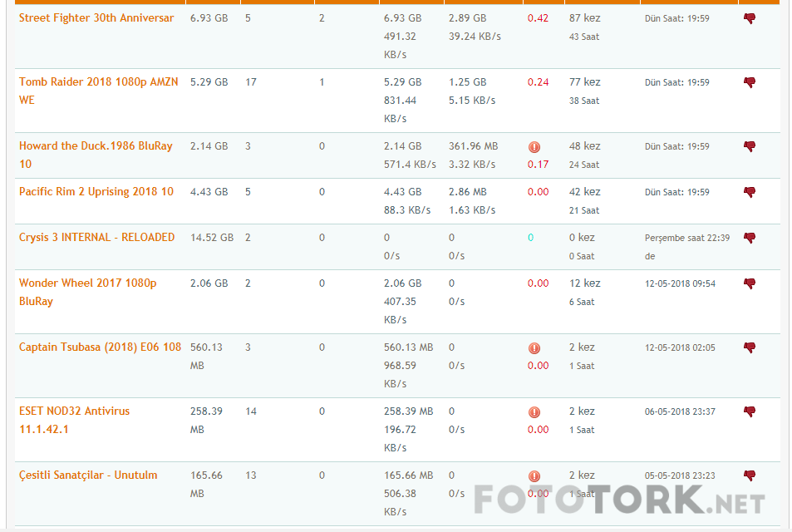This screenshot has height=532, width=792.
Task: Click thumbs-down icon for Pacific Rim 2
Action: (749, 192)
